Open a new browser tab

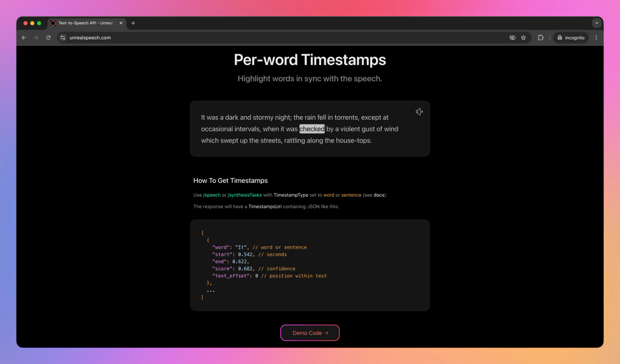coord(133,23)
